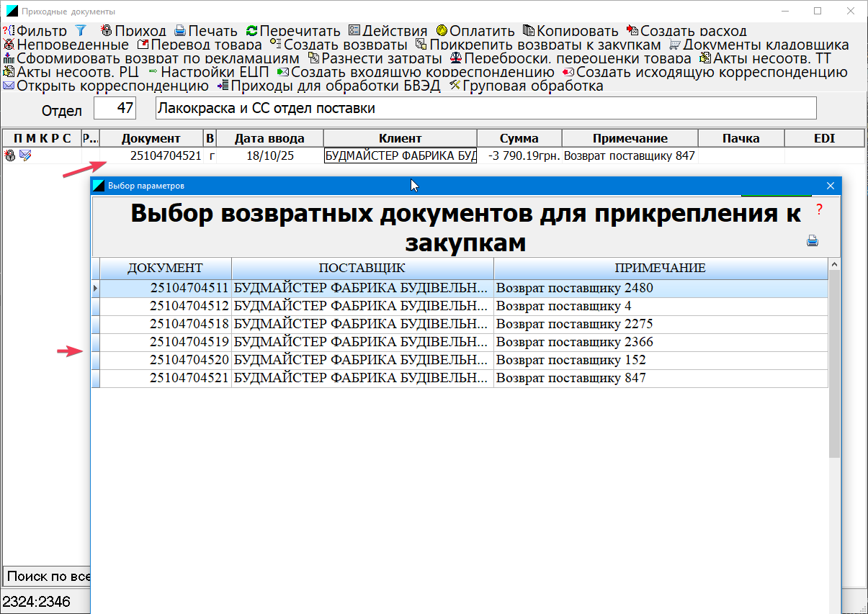Click into the Отдел number field 47
Viewport: 868px width, 614px height.
pos(115,109)
